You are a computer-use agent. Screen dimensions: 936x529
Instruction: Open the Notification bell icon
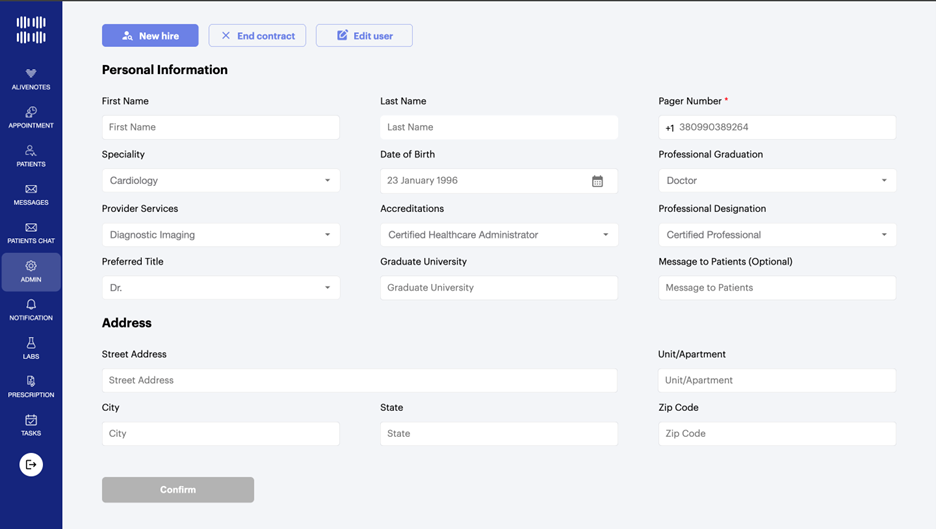31,305
